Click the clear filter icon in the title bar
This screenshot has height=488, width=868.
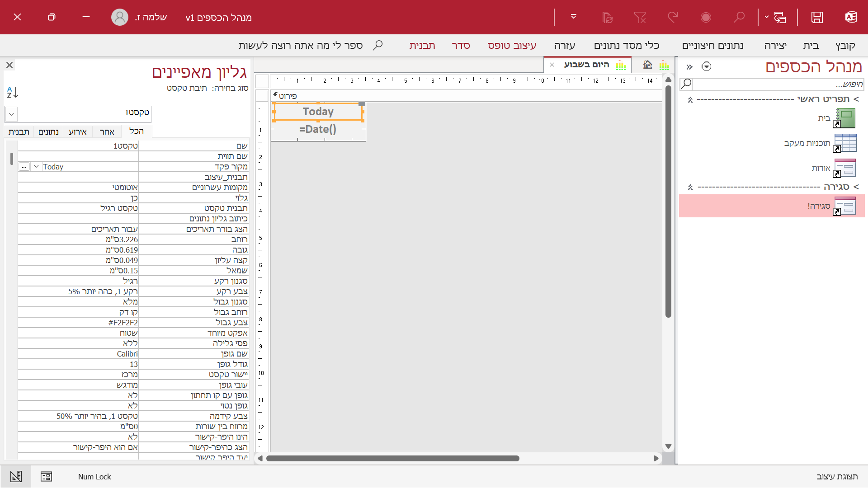pos(640,17)
